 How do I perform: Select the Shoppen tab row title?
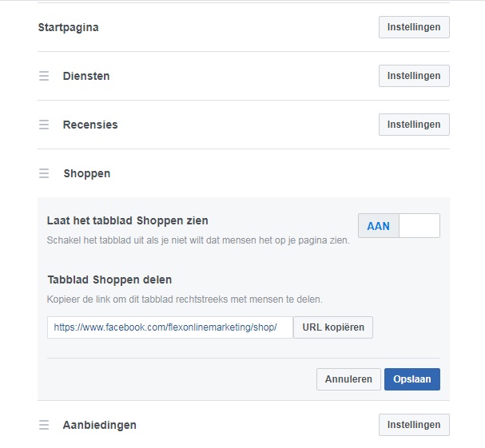tap(87, 174)
